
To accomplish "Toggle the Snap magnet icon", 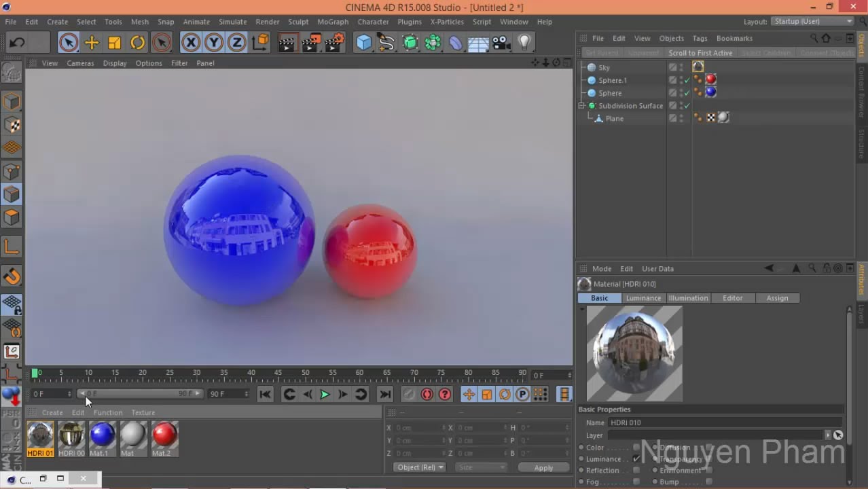I will point(12,276).
